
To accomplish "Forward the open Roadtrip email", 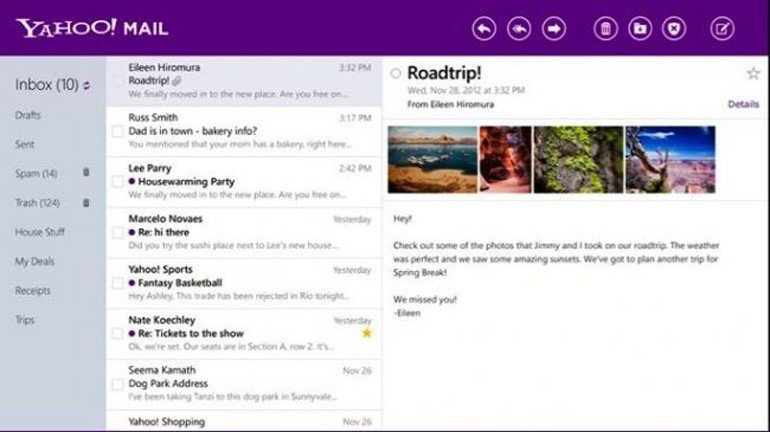I will 554,29.
